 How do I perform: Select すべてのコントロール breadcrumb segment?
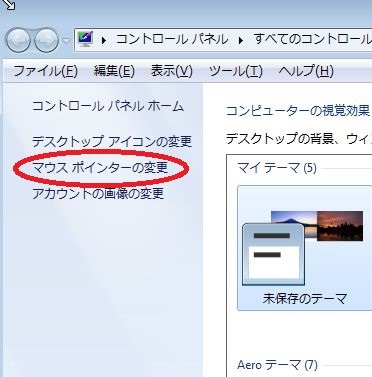(312, 39)
